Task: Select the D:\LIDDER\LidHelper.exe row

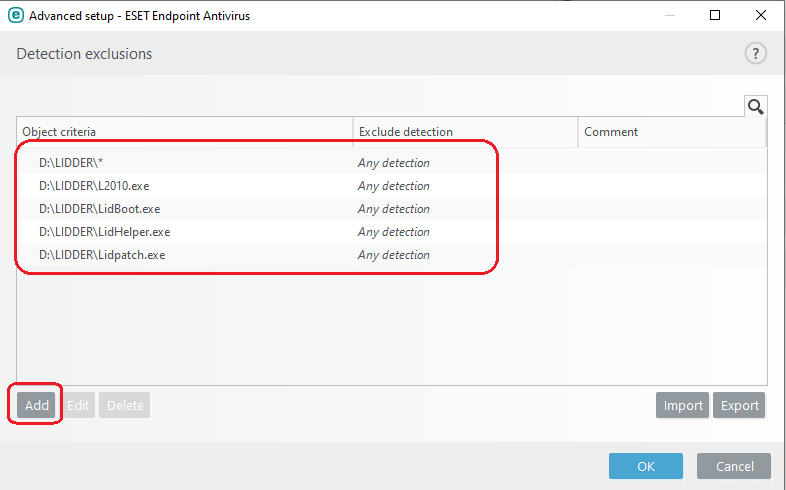Action: (391, 232)
